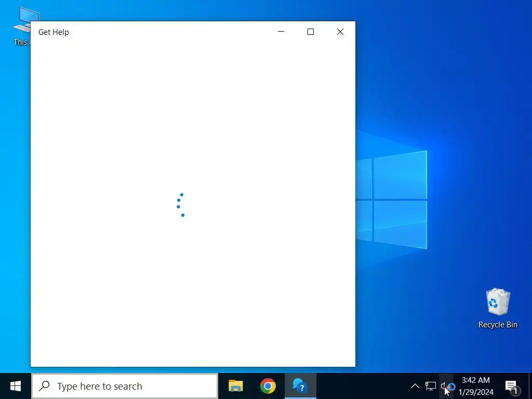The height and width of the screenshot is (399, 532).
Task: Click the Get Help window title
Action: [54, 32]
